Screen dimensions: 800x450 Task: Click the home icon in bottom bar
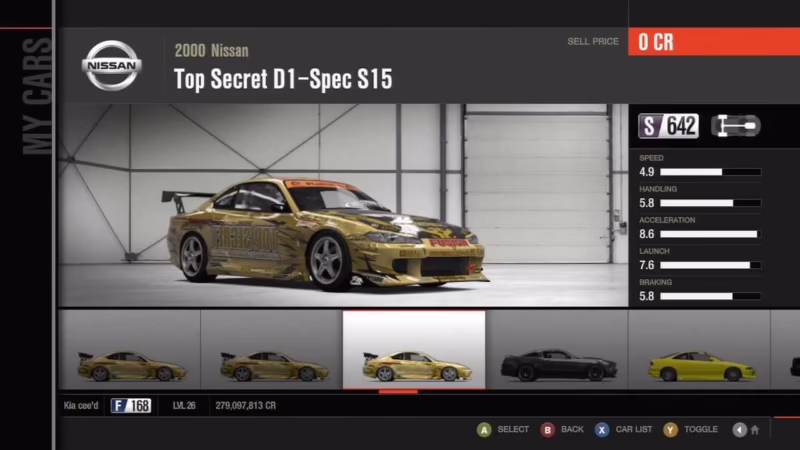coord(754,430)
